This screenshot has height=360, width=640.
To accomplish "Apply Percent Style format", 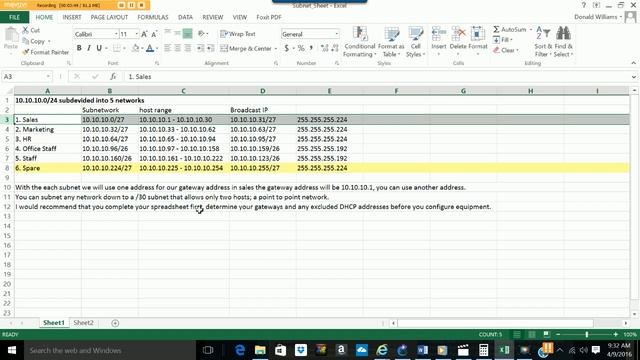I will tap(301, 48).
